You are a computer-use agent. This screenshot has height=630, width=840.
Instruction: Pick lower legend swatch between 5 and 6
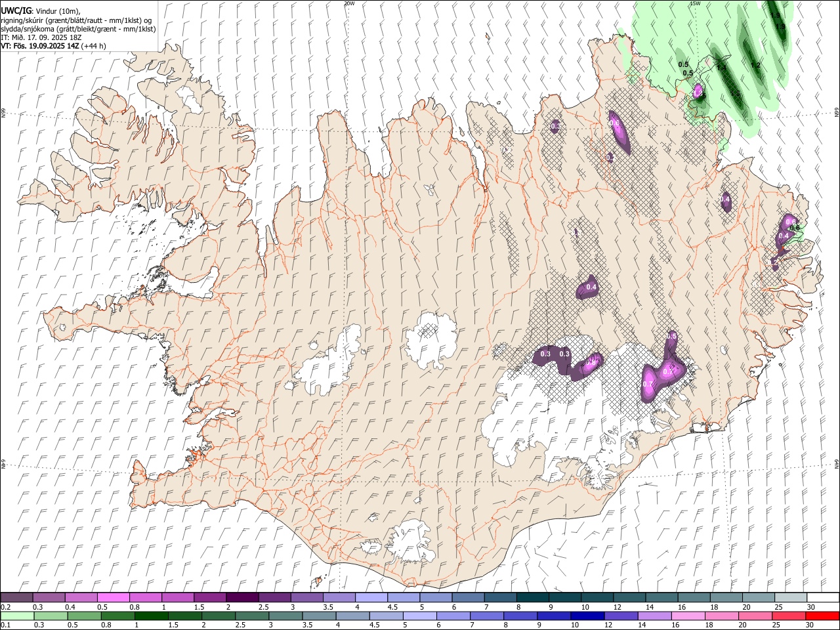pyautogui.click(x=420, y=616)
